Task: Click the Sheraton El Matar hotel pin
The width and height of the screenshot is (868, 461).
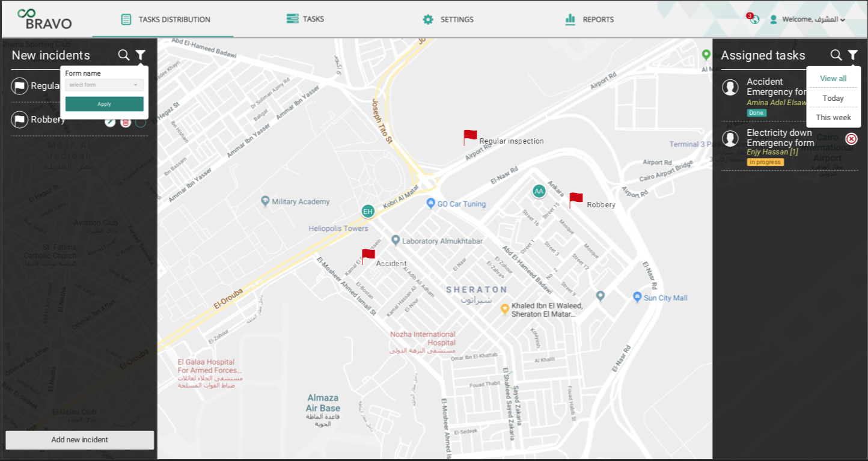Action: coord(505,308)
